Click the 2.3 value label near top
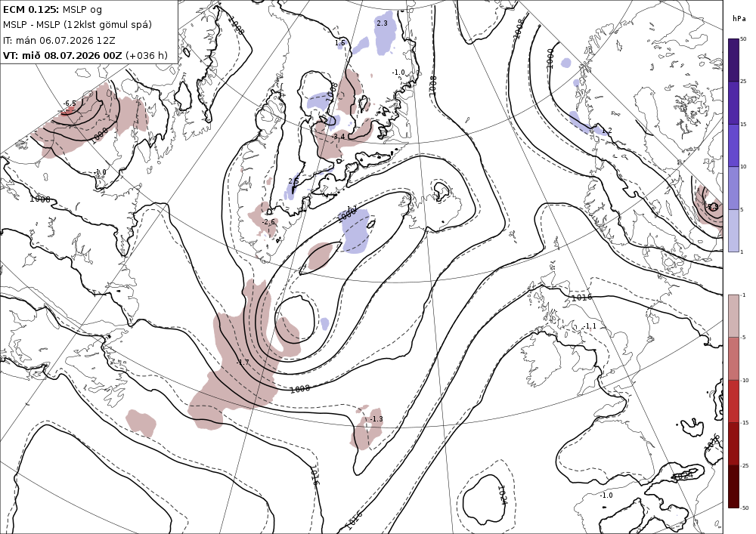756x534 pixels. point(382,23)
